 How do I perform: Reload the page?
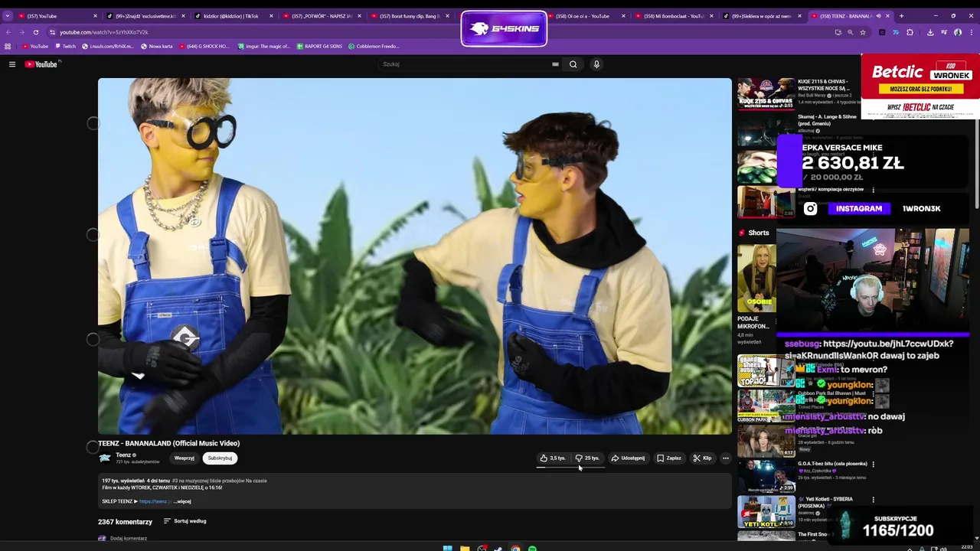pos(36,32)
